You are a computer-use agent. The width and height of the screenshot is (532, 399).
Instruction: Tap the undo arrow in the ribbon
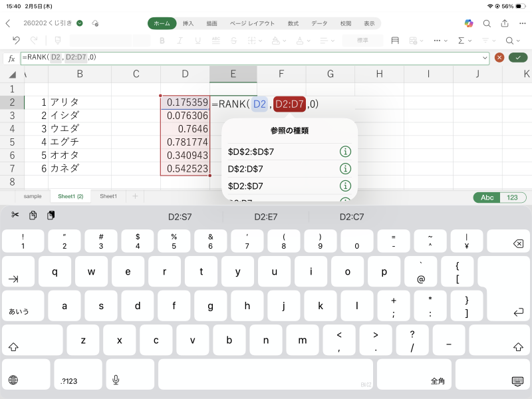[17, 41]
